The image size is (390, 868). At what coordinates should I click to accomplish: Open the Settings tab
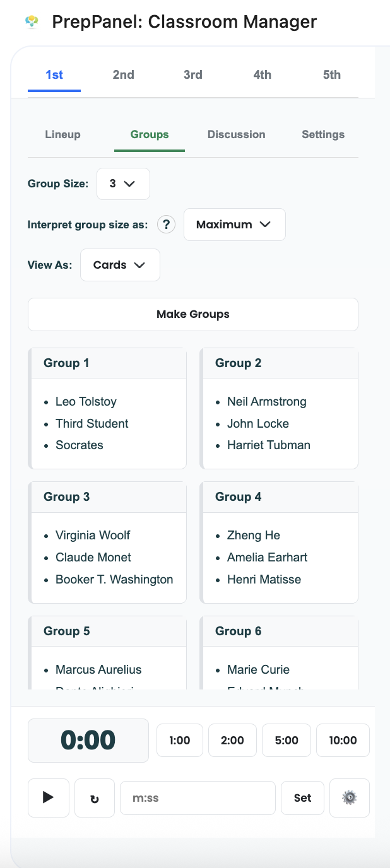(x=322, y=134)
